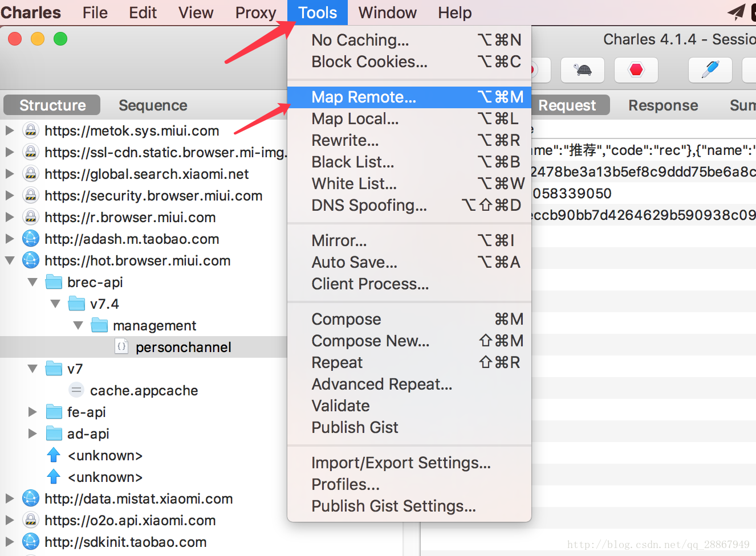The image size is (756, 556).
Task: Click globe icon for data.mistat.xiaomi.com
Action: point(31,498)
